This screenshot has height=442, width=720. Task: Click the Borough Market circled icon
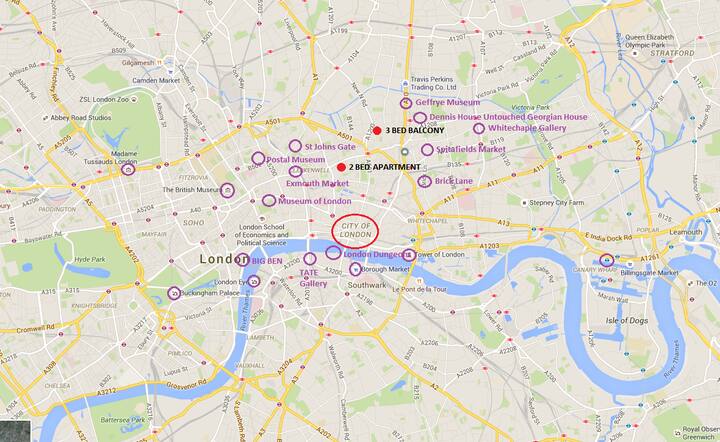pyautogui.click(x=355, y=269)
